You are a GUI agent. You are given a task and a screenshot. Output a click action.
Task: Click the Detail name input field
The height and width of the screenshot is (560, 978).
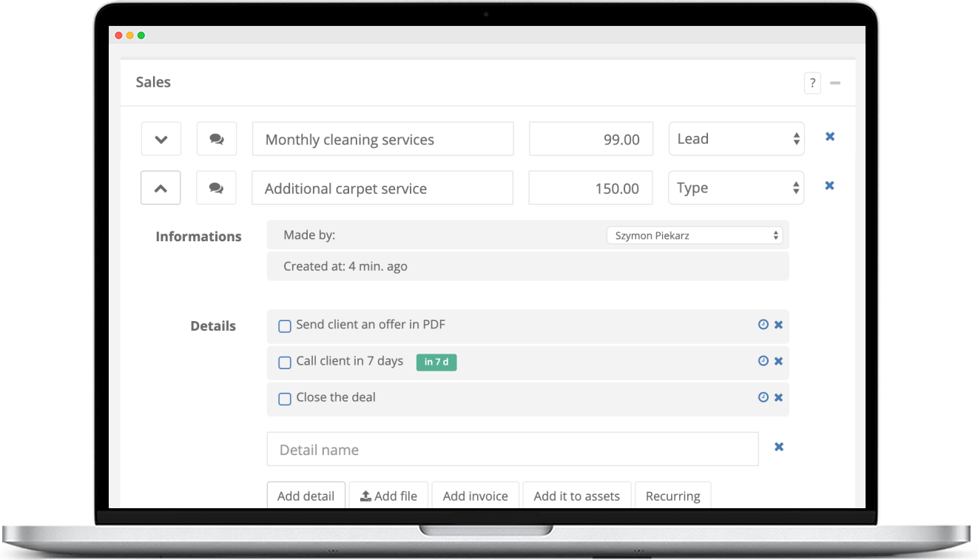click(513, 449)
